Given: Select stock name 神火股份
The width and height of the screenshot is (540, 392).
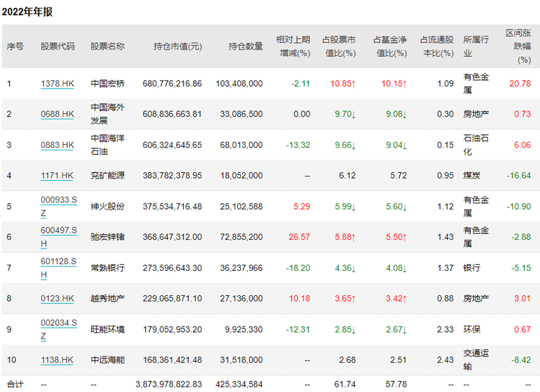Looking at the screenshot, I should pyautogui.click(x=107, y=207).
